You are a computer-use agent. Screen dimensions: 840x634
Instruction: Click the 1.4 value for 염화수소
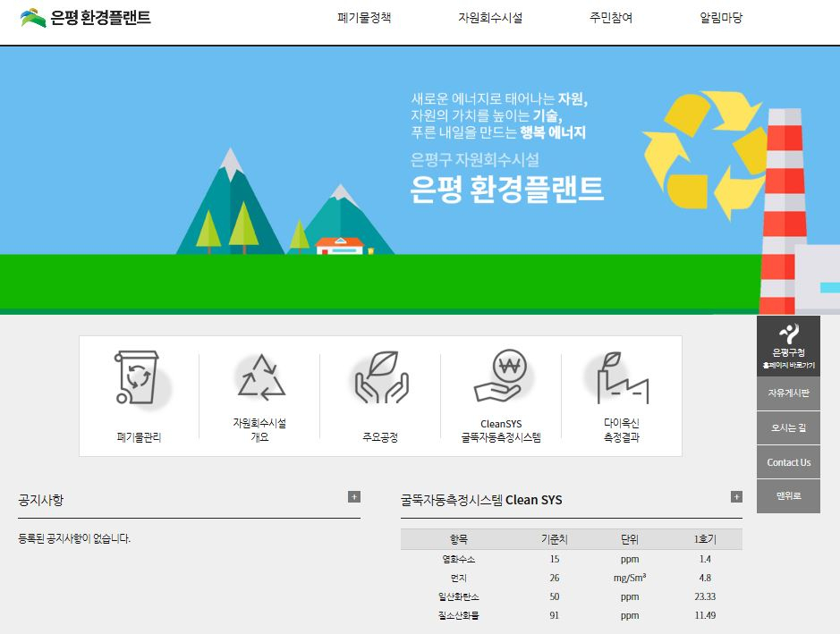(x=705, y=560)
